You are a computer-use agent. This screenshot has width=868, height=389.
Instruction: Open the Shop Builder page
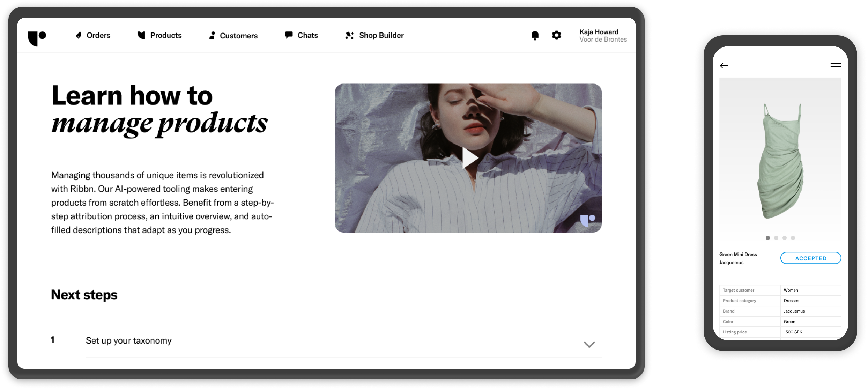click(374, 35)
